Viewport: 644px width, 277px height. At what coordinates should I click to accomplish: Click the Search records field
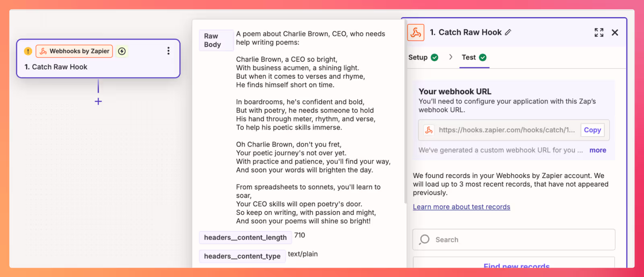[x=514, y=240]
